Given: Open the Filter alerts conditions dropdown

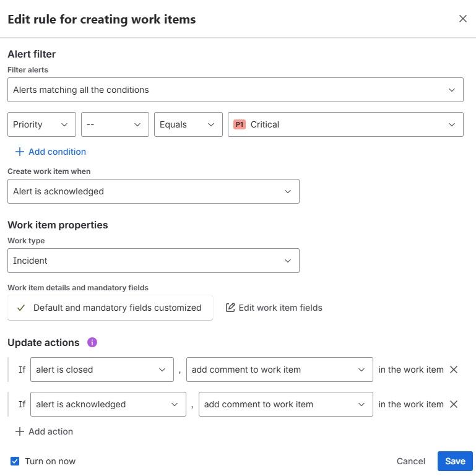Looking at the screenshot, I should point(235,90).
